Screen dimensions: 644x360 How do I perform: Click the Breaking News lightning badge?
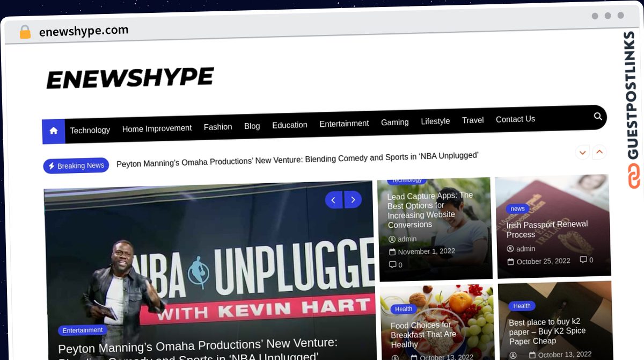click(x=76, y=165)
